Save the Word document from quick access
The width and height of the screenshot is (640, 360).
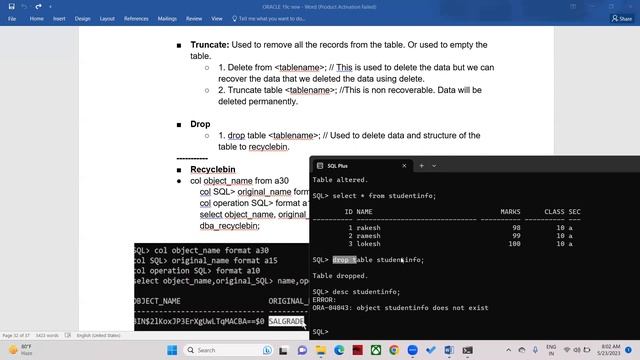[x=12, y=7]
